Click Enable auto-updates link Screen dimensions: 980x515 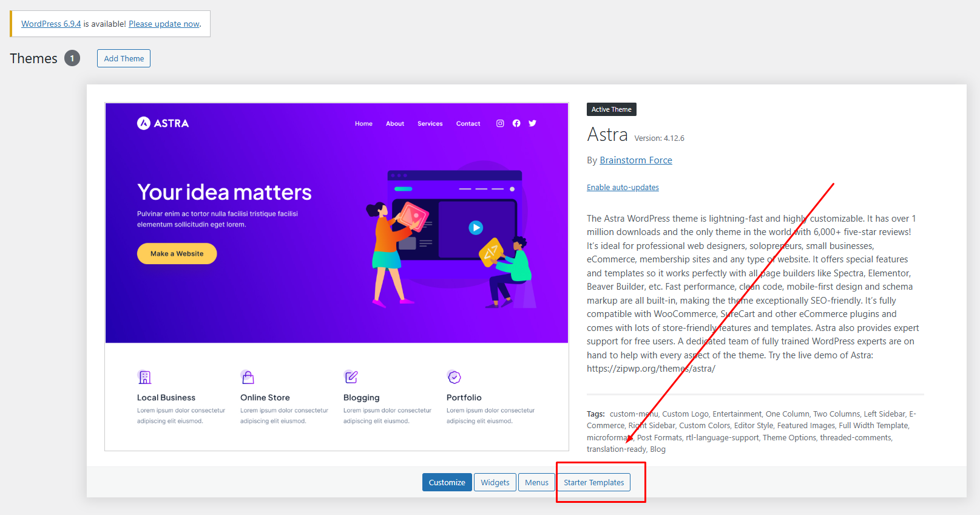click(x=623, y=187)
